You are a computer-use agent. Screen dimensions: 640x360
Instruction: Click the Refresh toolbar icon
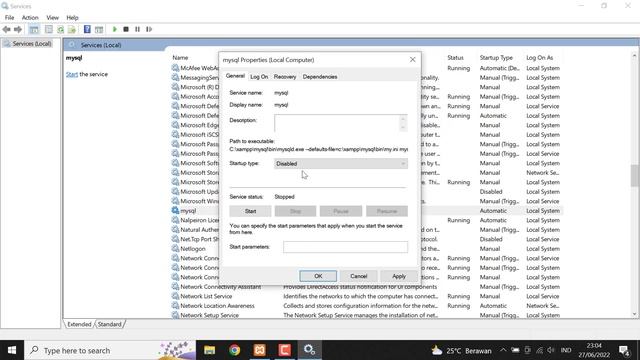tap(60, 29)
